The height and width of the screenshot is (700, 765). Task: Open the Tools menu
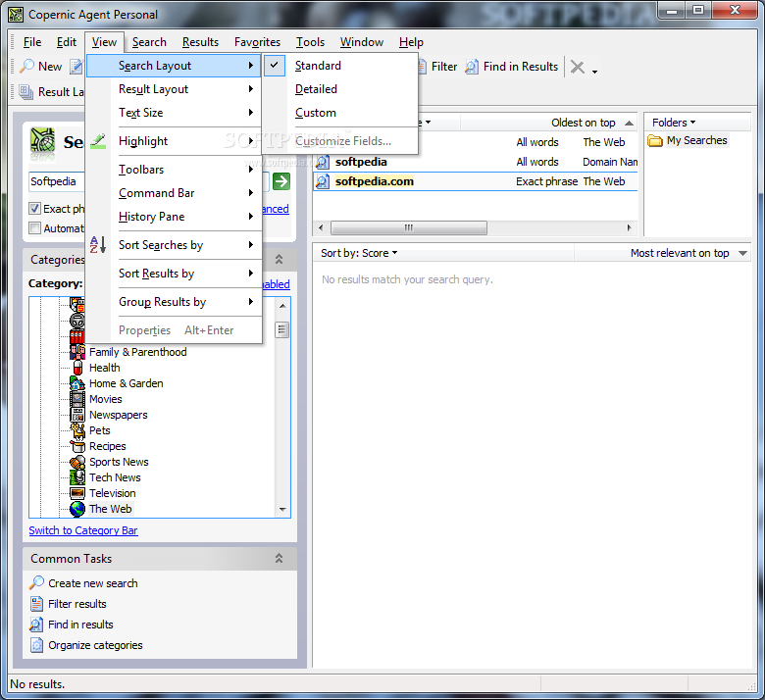coord(310,42)
